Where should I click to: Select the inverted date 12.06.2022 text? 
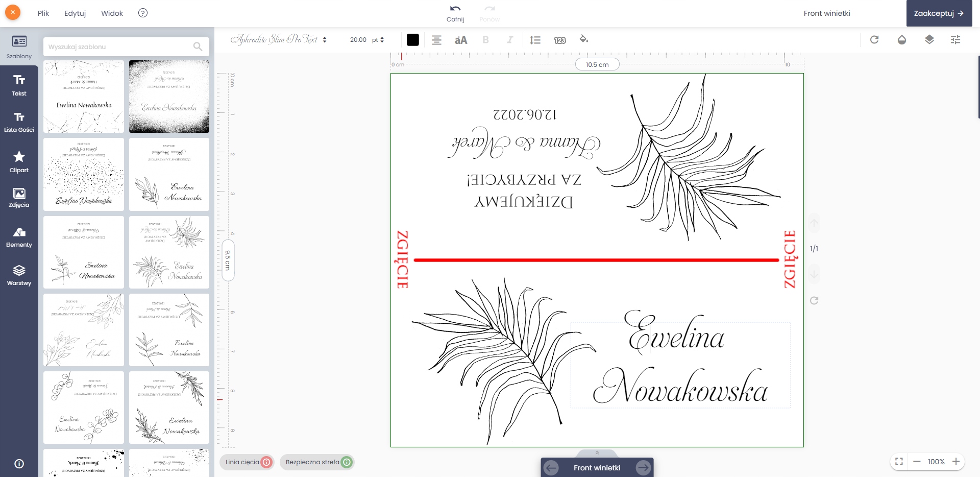[x=525, y=114]
